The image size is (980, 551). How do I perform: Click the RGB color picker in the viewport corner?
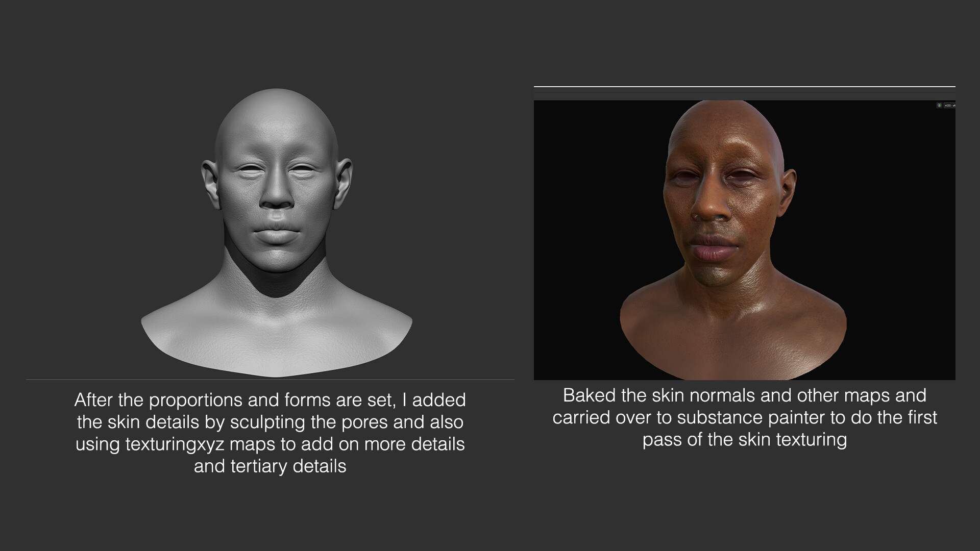[x=939, y=105]
